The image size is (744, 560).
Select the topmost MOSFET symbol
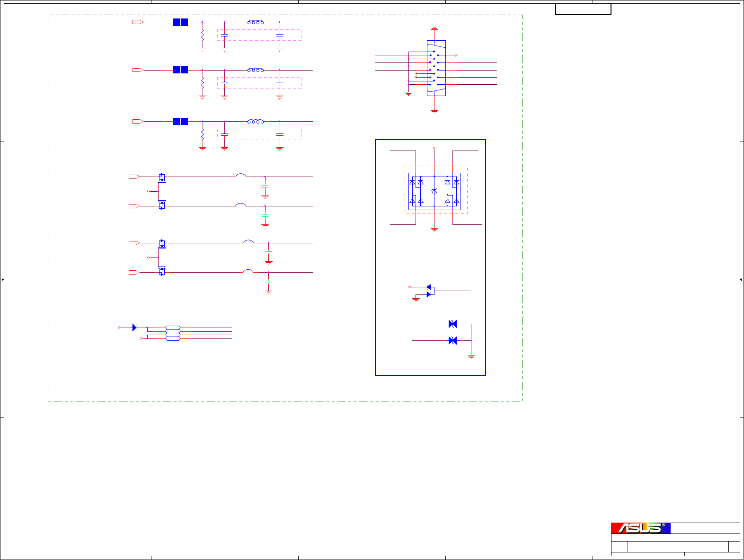coord(162,178)
